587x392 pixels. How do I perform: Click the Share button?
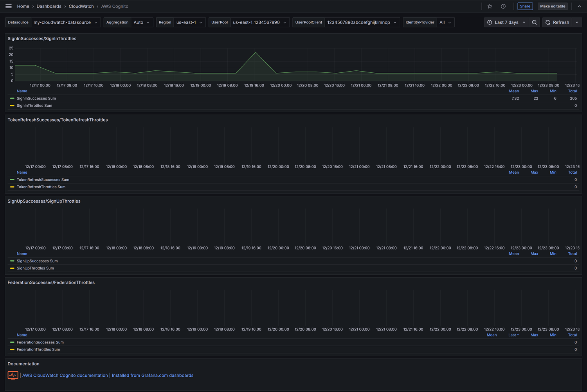(525, 6)
